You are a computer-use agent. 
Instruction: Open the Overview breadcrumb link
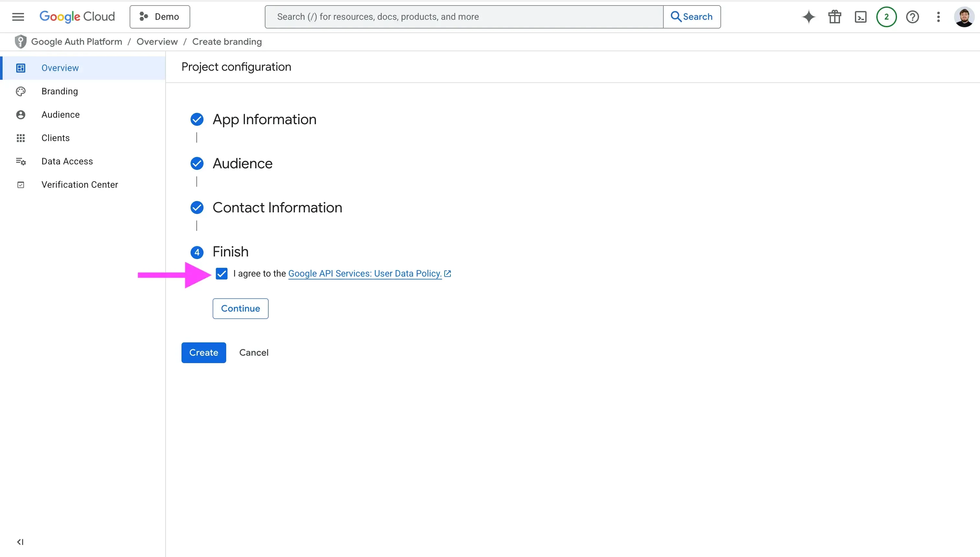click(x=157, y=41)
